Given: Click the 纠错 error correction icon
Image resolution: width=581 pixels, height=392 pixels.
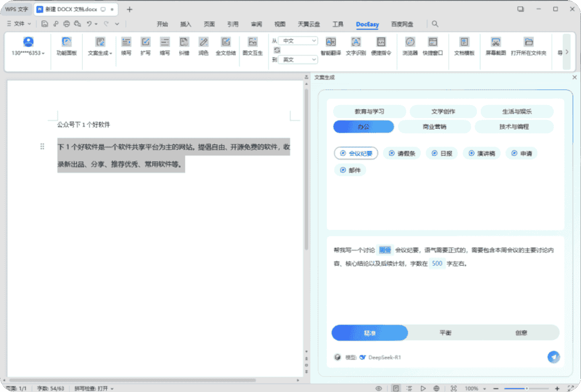Looking at the screenshot, I should tap(184, 45).
